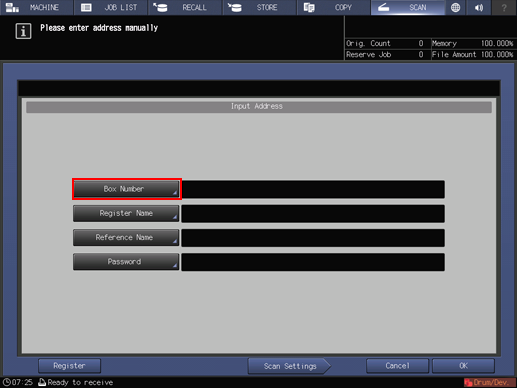Switch to the COPY tab
This screenshot has height=388, width=517.
pos(334,7)
